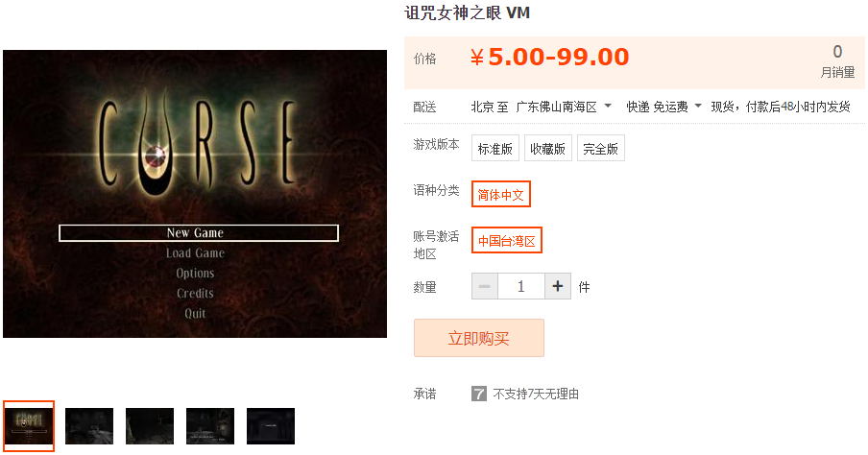The height and width of the screenshot is (455, 868).
Task: Click the main Curse game preview image
Action: click(x=195, y=194)
